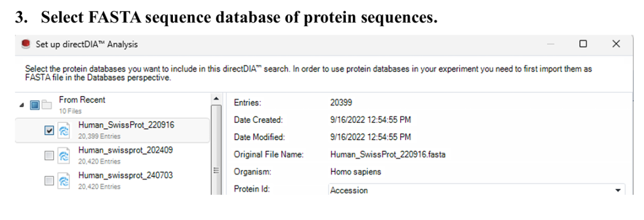Maximize the directDIA Analysis window
644x220 pixels.
pyautogui.click(x=583, y=44)
